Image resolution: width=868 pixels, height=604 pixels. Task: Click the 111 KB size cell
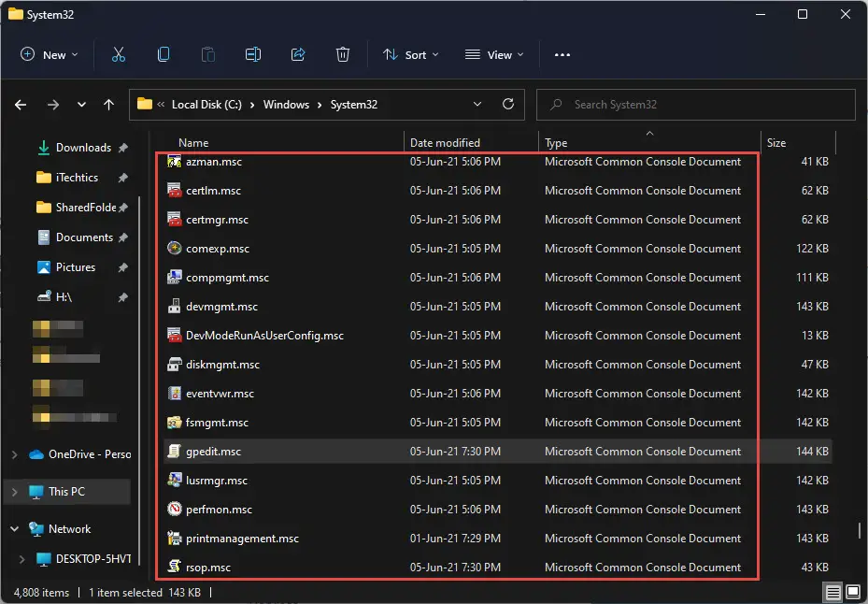812,277
